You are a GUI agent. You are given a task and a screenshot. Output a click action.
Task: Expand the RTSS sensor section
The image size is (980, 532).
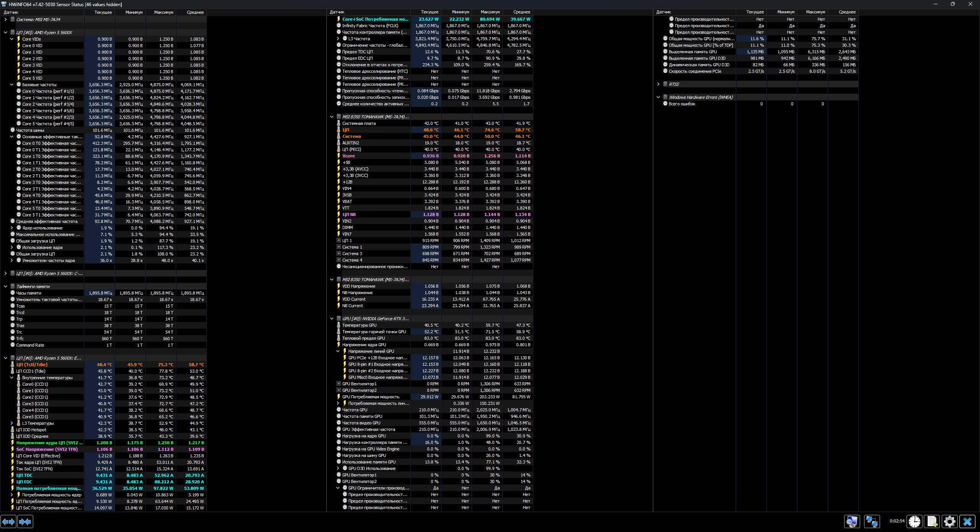(658, 84)
